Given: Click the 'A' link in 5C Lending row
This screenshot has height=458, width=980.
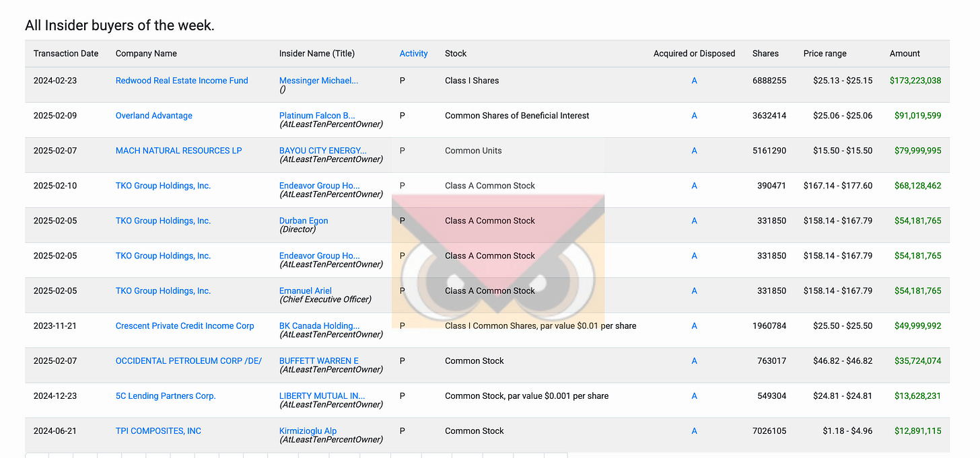Looking at the screenshot, I should point(694,395).
